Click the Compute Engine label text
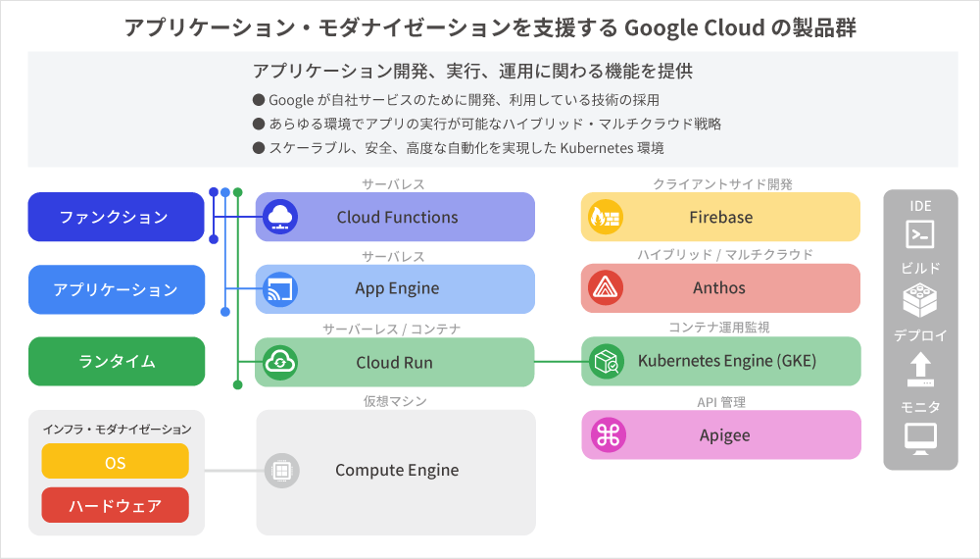The width and height of the screenshot is (980, 559). point(397,471)
